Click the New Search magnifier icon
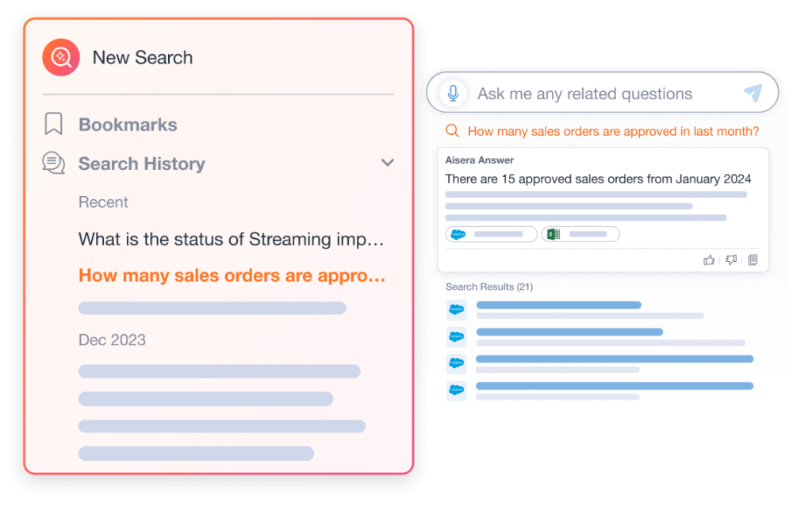 pos(61,57)
